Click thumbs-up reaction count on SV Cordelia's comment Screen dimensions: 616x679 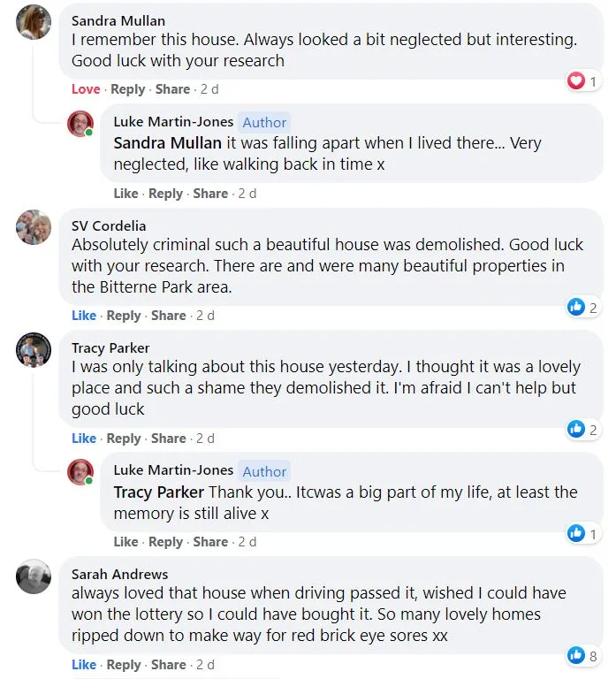[593, 308]
